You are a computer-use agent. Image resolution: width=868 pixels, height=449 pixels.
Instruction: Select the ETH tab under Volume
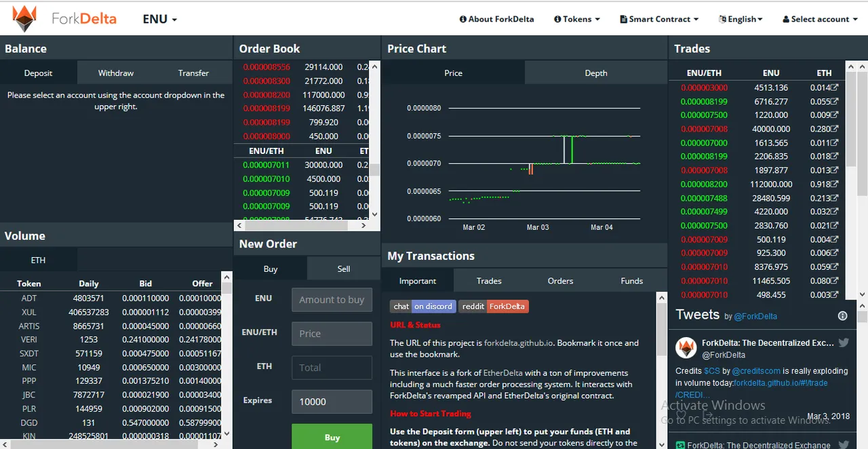tap(39, 260)
